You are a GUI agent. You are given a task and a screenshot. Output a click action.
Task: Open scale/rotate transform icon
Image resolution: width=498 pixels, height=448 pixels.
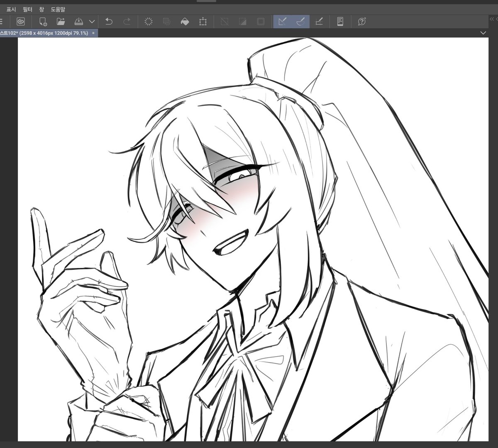point(203,22)
